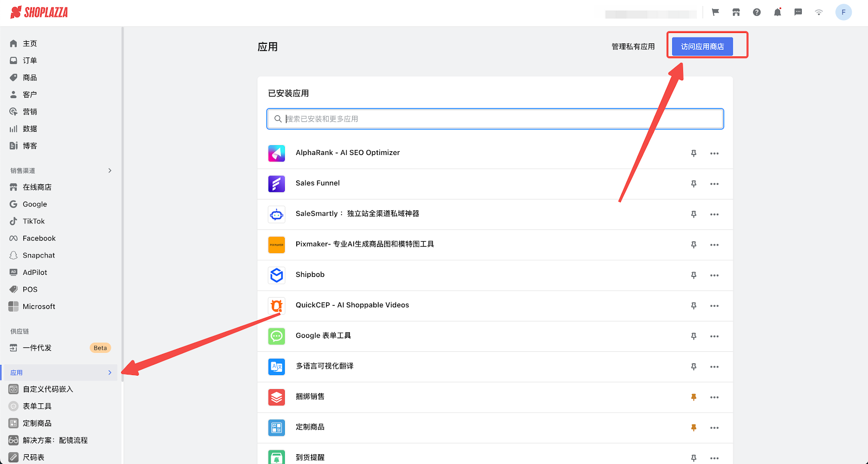Image resolution: width=868 pixels, height=464 pixels.
Task: Click the flag icon in top bar
Action: (716, 12)
